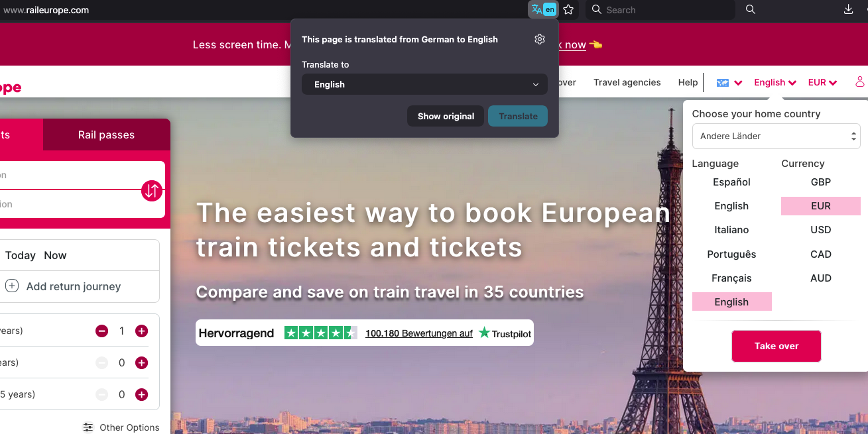Switch to the Rail passes tab
Image resolution: width=868 pixels, height=434 pixels.
[x=106, y=135]
